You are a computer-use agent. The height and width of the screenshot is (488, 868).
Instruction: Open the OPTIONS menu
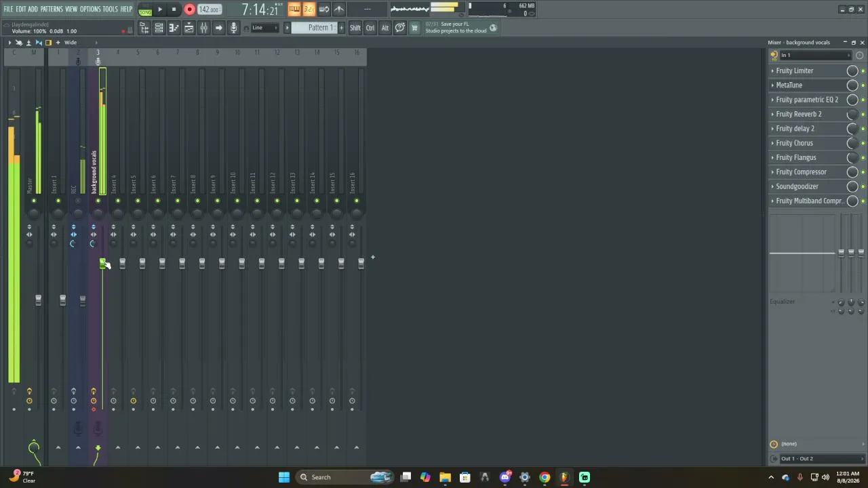pyautogui.click(x=90, y=9)
